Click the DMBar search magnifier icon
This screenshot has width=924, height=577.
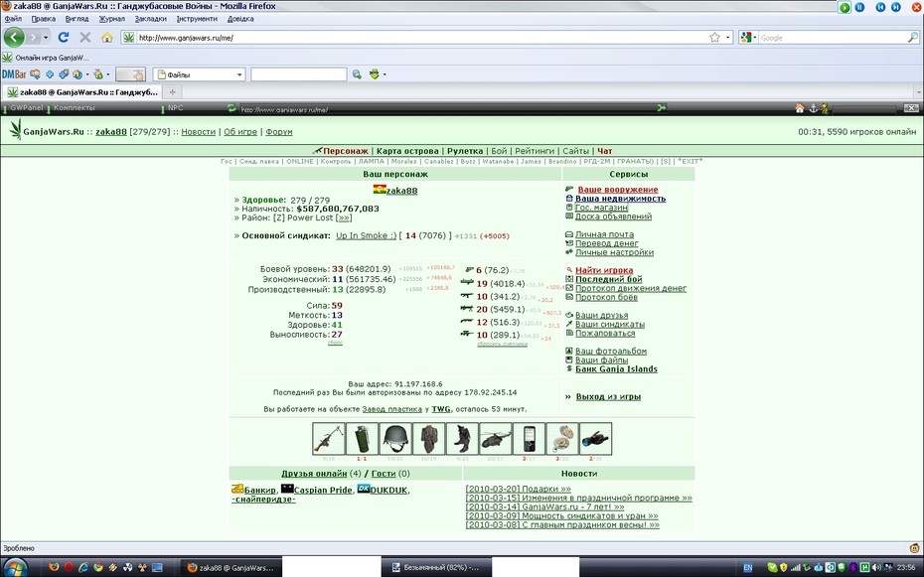(357, 74)
